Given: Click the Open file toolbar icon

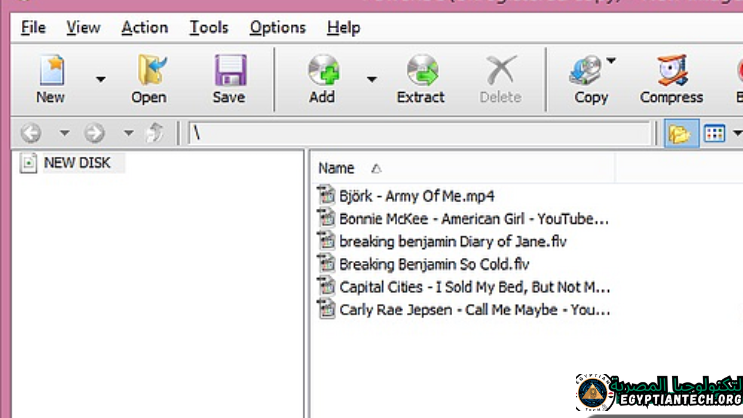Looking at the screenshot, I should pyautogui.click(x=148, y=71).
